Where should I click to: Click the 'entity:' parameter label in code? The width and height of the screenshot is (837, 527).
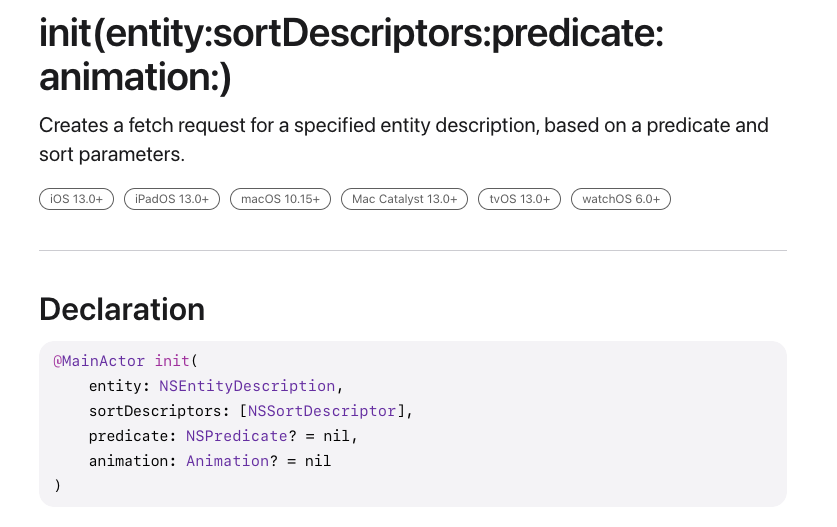[119, 386]
